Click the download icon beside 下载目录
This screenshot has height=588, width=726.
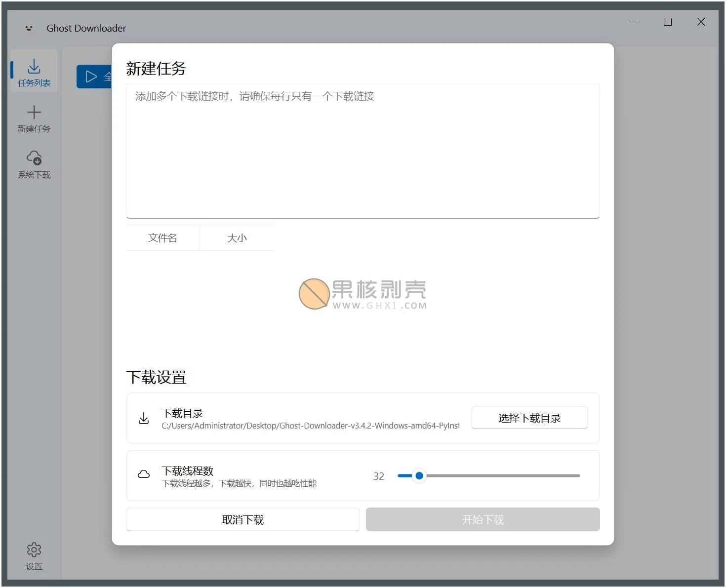pyautogui.click(x=144, y=418)
